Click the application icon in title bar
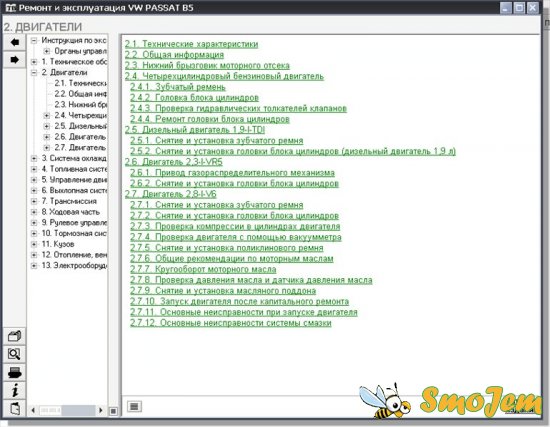The width and height of the screenshot is (550, 427). (x=11, y=8)
